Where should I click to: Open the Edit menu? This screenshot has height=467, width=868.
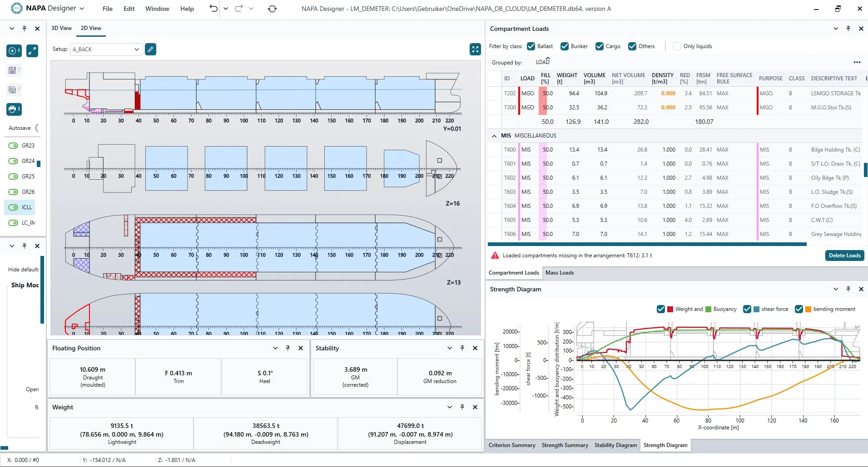[129, 9]
